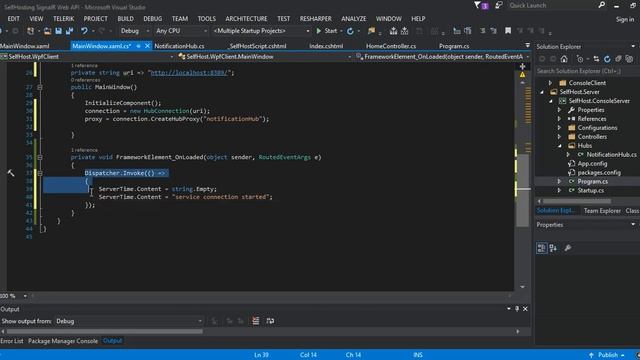Click Pending Changes Filter clock icon
The image size is (640, 360).
(x=580, y=59)
